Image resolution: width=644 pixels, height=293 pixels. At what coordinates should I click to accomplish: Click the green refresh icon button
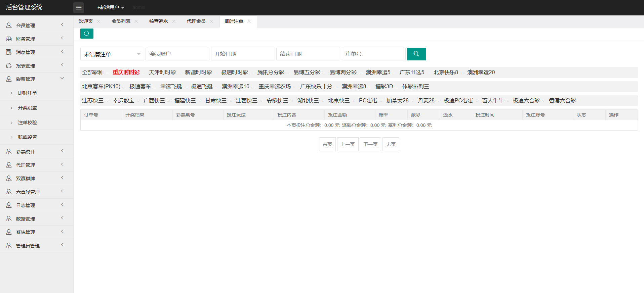(x=87, y=34)
